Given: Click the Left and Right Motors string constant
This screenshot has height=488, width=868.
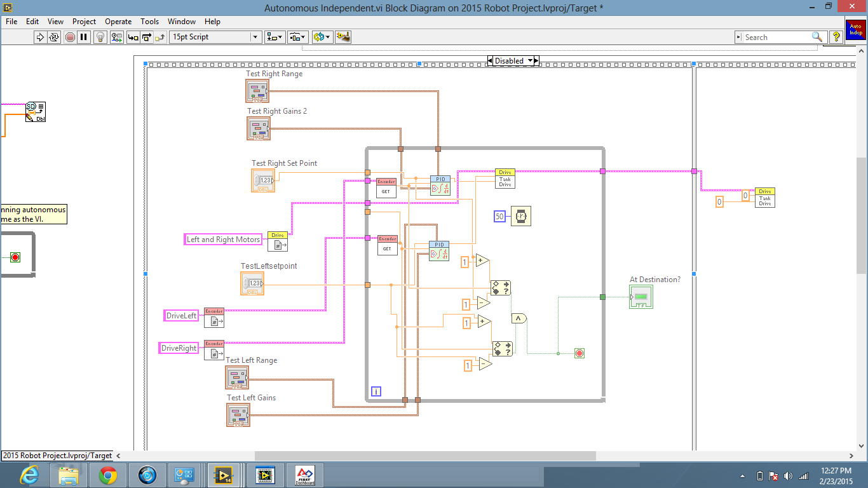Looking at the screenshot, I should coord(223,240).
